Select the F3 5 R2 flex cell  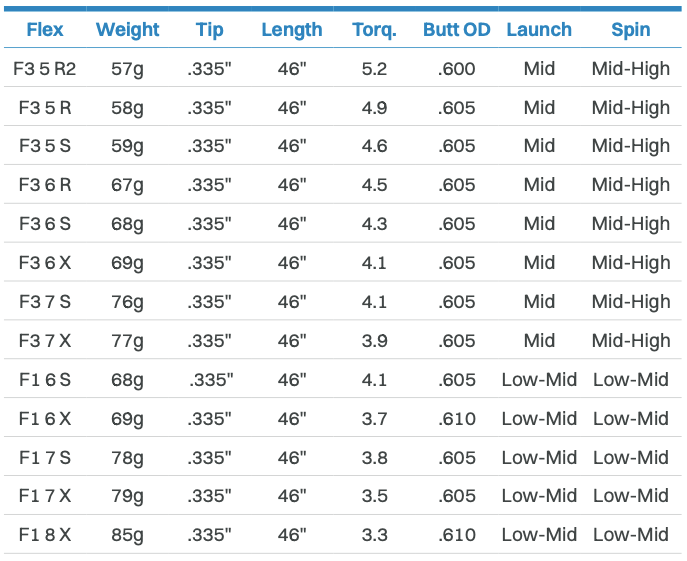click(x=45, y=69)
